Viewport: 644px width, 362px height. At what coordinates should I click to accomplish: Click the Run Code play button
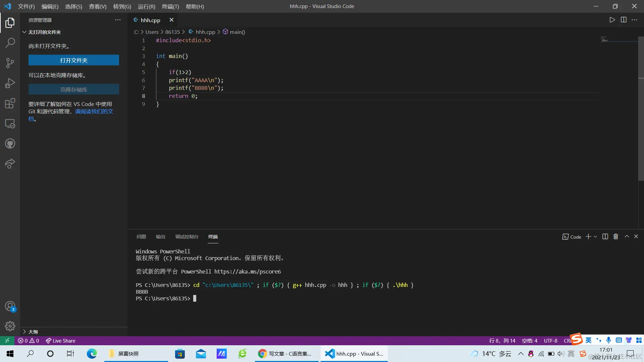point(612,20)
